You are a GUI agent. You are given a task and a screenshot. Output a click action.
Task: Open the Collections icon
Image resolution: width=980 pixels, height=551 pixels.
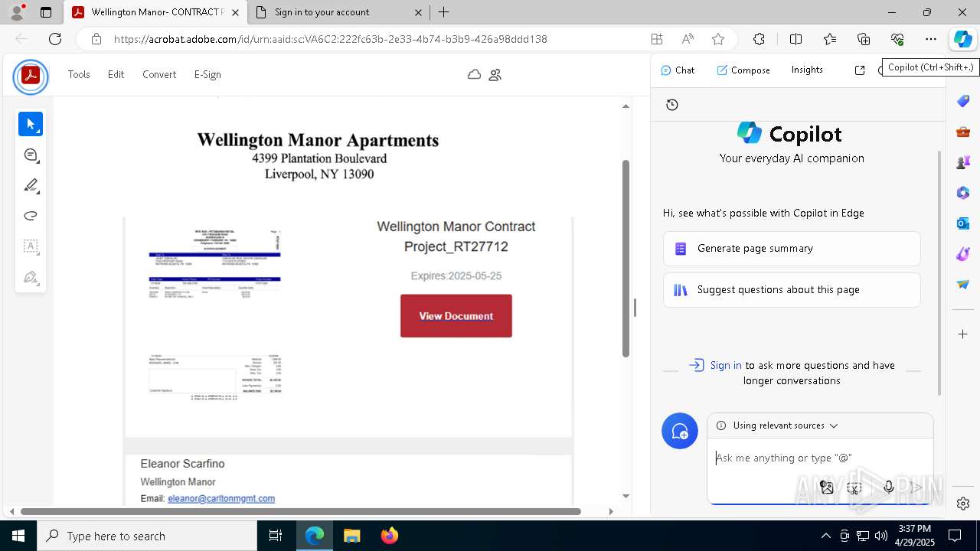click(864, 39)
